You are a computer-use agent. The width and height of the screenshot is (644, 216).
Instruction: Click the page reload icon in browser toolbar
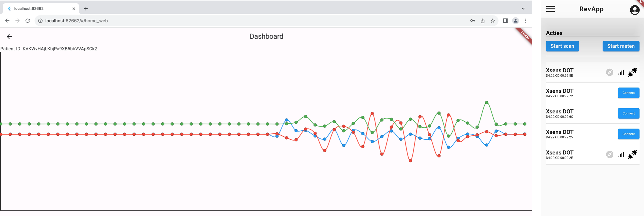pyautogui.click(x=28, y=21)
